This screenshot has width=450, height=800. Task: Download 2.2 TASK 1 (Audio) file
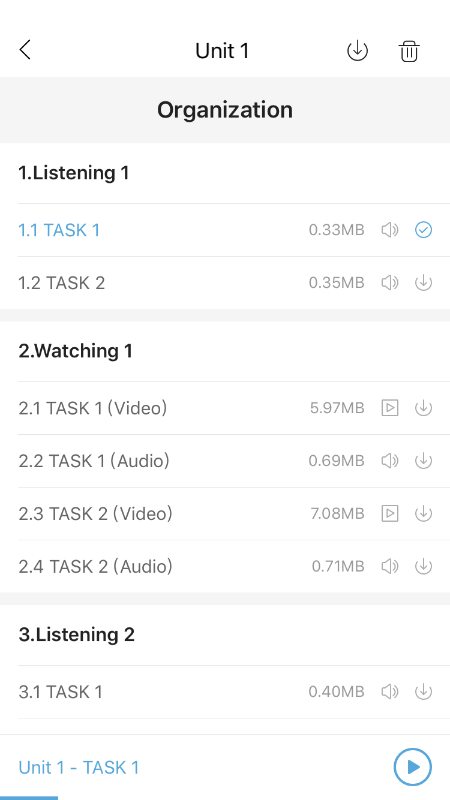423,461
